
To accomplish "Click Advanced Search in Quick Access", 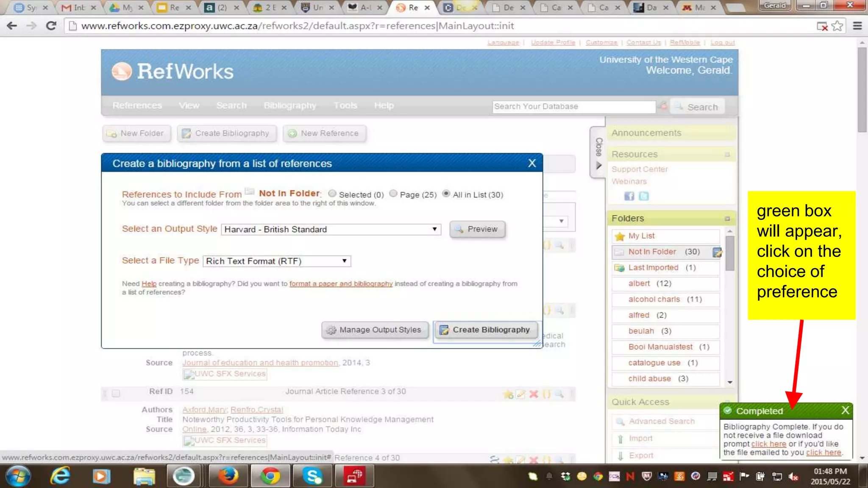I will 662,421.
